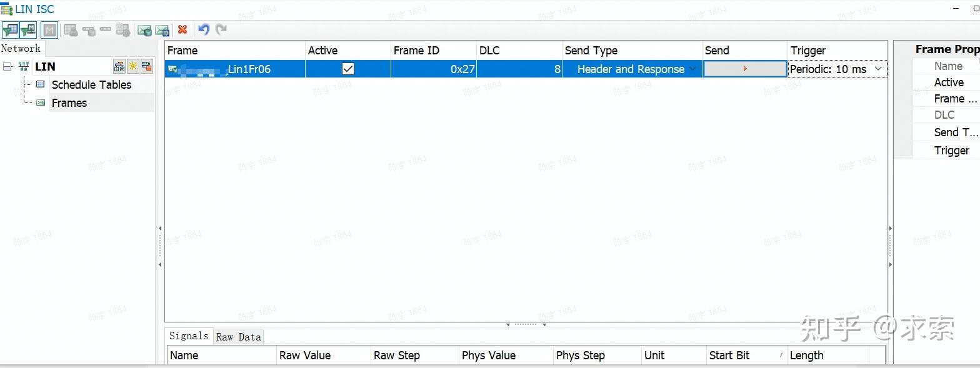980x368 pixels.
Task: Click the grayed plain row bar icon
Action: pos(105,29)
